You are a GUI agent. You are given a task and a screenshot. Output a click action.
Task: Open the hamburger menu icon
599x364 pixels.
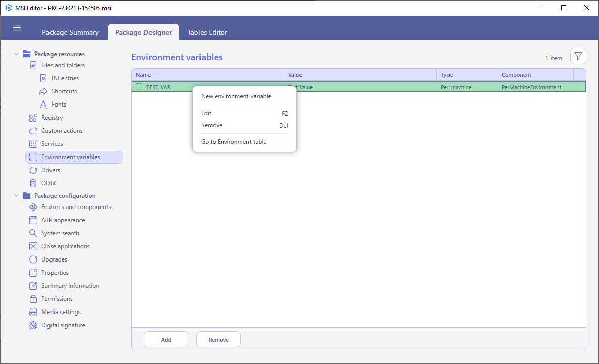[x=17, y=27]
